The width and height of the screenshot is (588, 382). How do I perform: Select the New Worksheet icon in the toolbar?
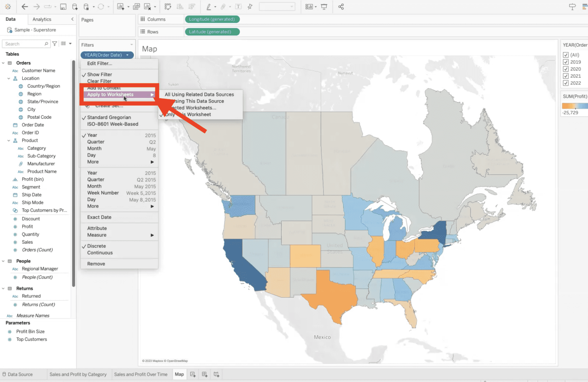point(121,6)
